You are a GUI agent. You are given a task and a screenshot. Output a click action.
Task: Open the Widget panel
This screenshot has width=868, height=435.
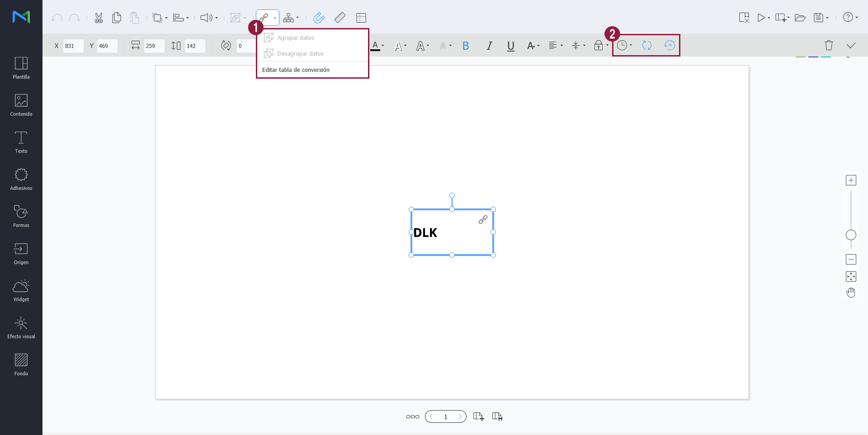coord(21,290)
